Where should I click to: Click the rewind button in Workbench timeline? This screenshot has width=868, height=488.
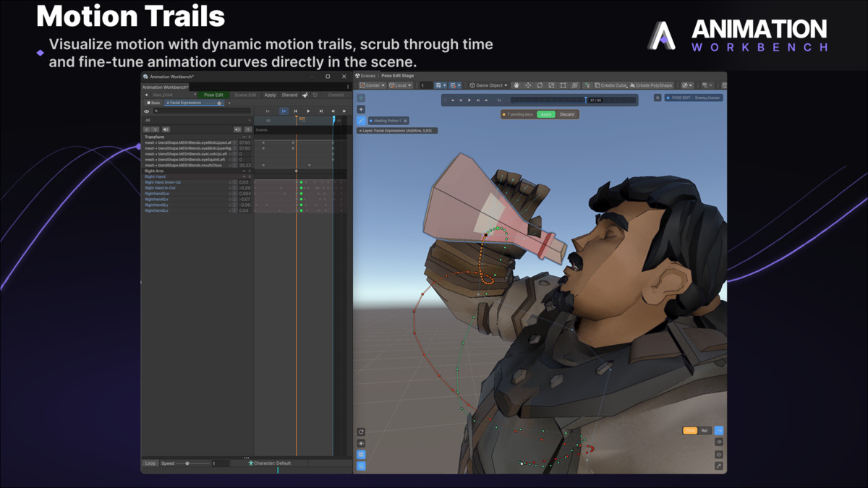coord(333,111)
